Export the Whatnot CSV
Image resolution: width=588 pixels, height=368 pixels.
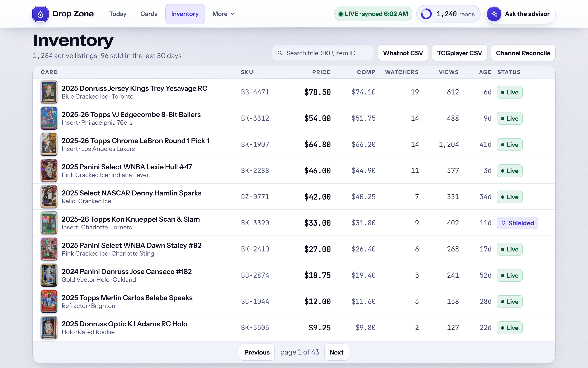point(403,53)
